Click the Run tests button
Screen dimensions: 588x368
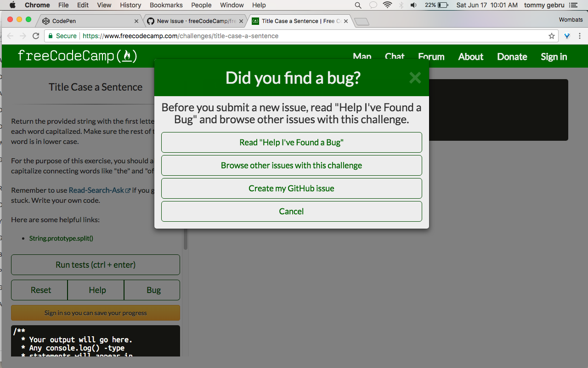[95, 264]
